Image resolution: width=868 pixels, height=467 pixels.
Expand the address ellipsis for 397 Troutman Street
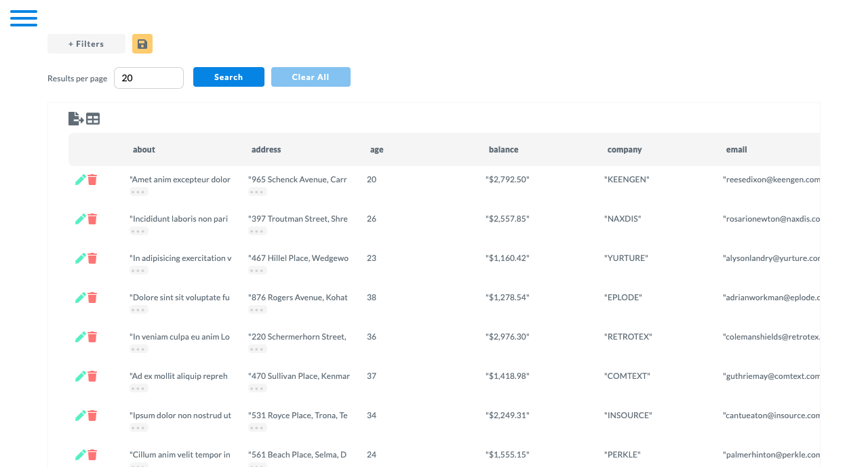pos(257,232)
